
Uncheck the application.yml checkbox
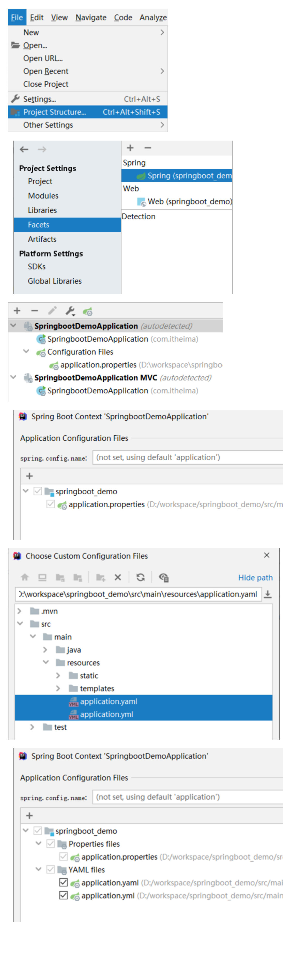[64, 895]
